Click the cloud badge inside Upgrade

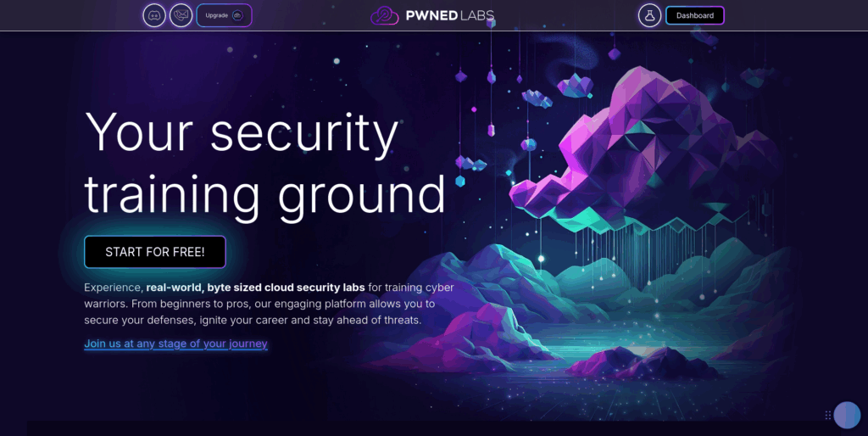[x=237, y=15]
